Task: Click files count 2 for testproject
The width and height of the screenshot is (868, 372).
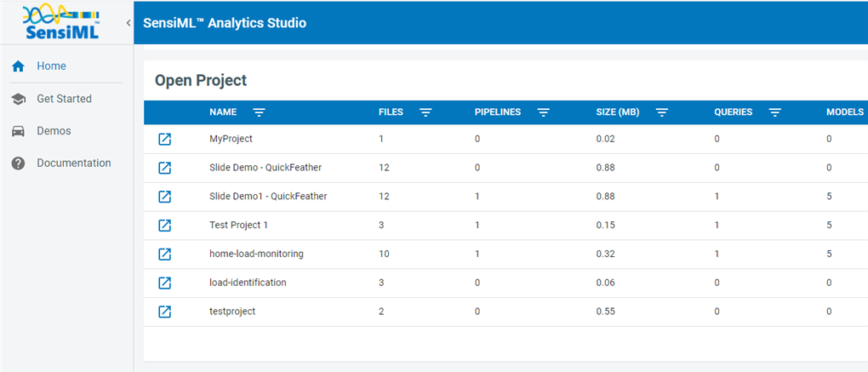Action: click(x=381, y=312)
